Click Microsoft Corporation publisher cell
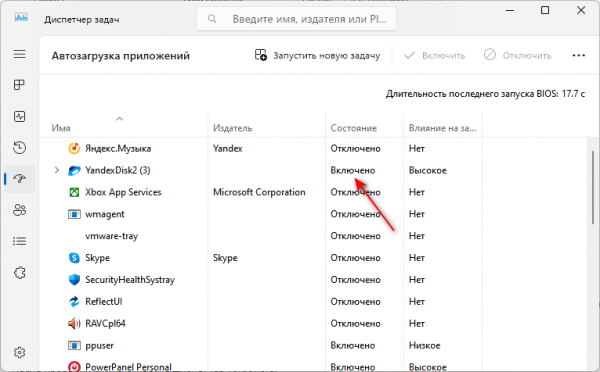The image size is (600, 372). [x=259, y=192]
